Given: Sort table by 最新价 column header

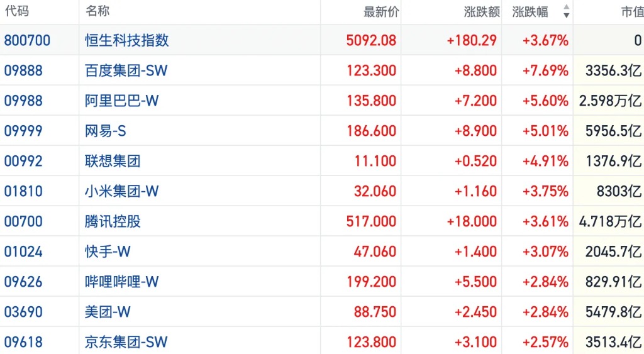Looking at the screenshot, I should (x=381, y=11).
